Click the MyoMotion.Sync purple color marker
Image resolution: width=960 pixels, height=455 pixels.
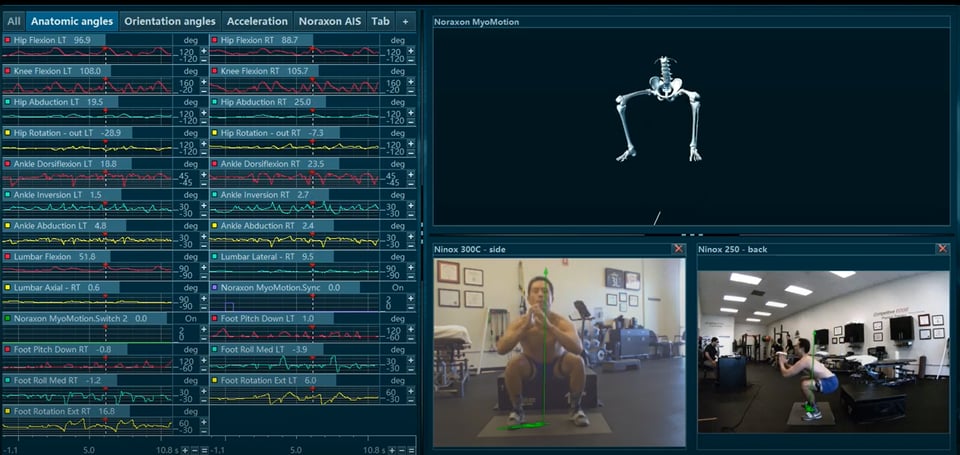(x=215, y=287)
